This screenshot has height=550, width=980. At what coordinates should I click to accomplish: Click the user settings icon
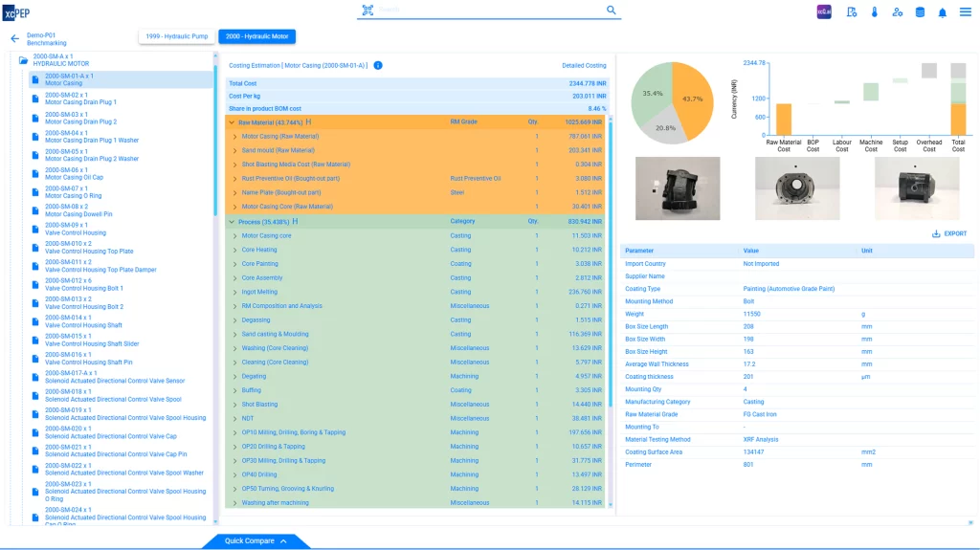pos(897,12)
